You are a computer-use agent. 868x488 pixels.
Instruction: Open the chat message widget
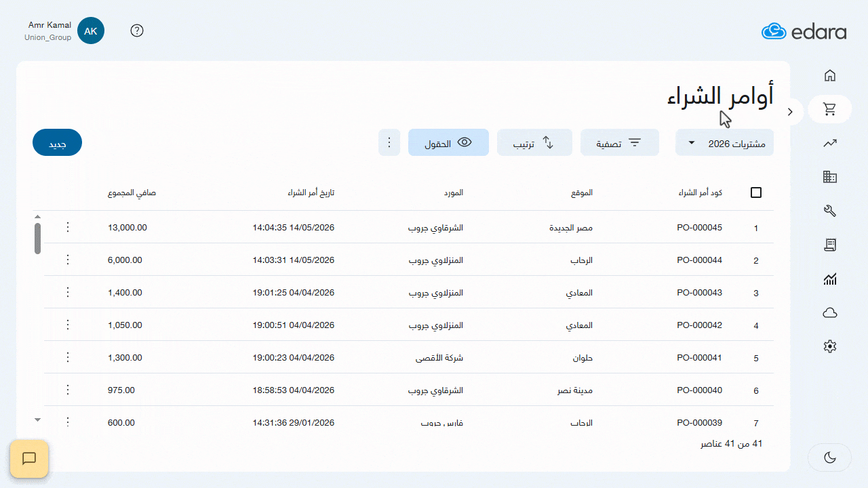point(29,459)
